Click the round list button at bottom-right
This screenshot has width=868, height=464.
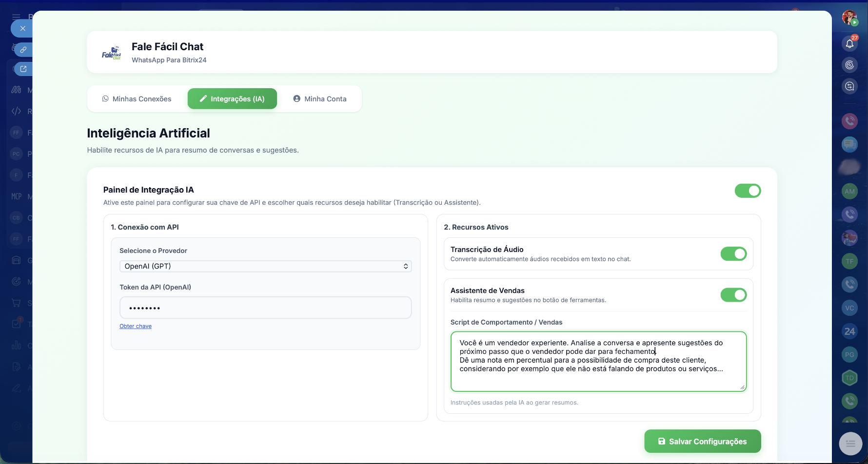[850, 444]
